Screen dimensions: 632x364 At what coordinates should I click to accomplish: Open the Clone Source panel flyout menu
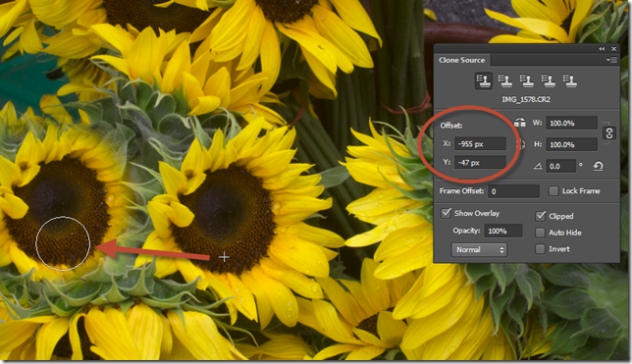tap(611, 60)
